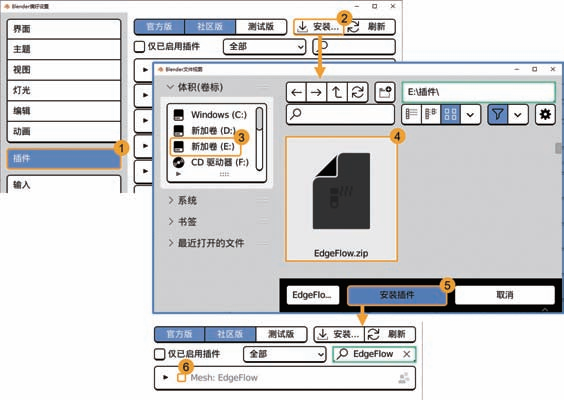Toggle the file filter funnel button
This screenshot has width=564, height=400.
click(498, 114)
